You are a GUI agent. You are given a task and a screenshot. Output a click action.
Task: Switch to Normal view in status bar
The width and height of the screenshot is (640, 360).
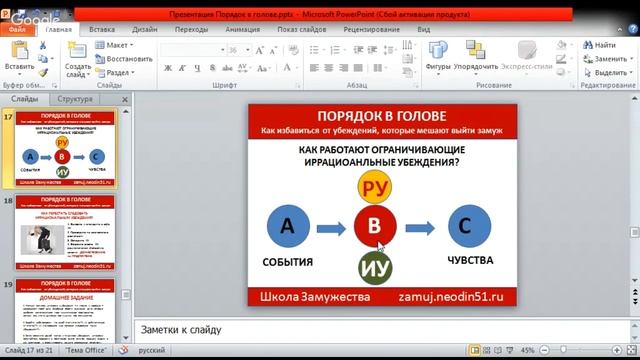475,350
